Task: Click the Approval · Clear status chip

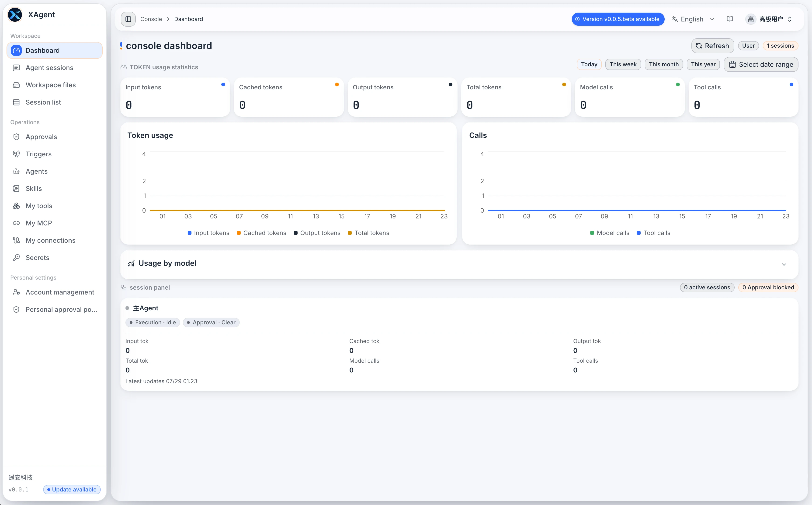Action: [211, 323]
